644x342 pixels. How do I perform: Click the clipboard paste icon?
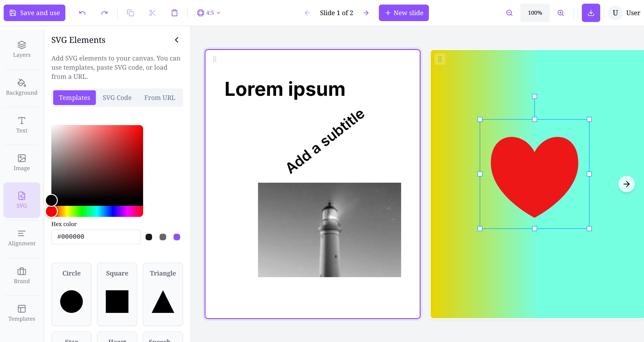pyautogui.click(x=175, y=13)
